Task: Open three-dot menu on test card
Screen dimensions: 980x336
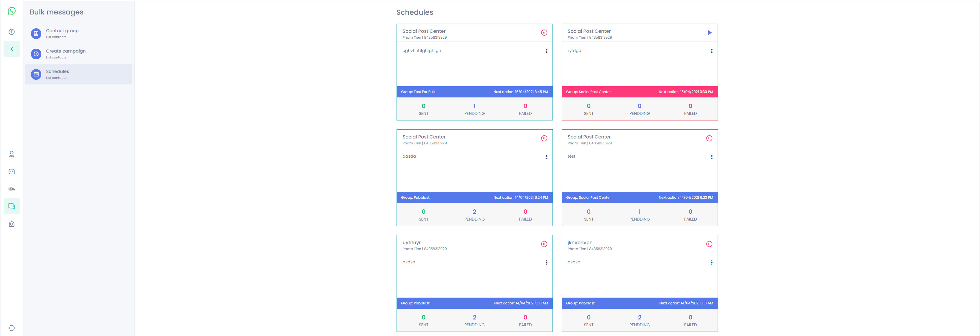Action: click(711, 157)
